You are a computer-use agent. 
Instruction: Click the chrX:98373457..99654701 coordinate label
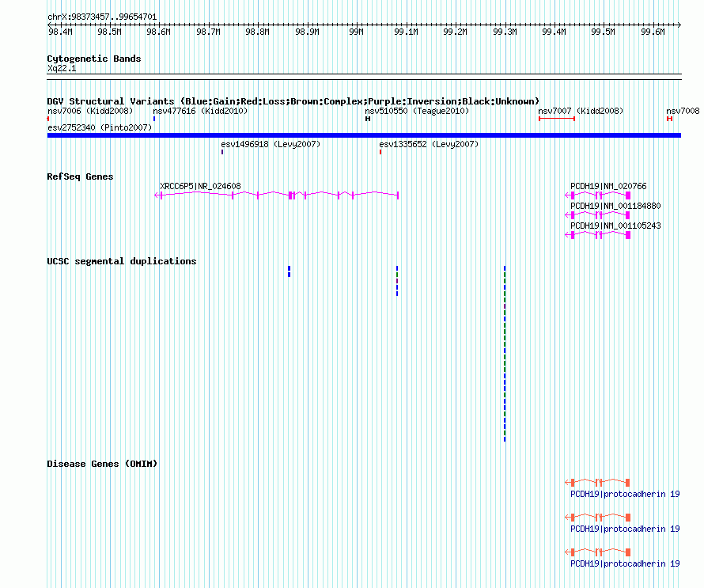pyautogui.click(x=102, y=17)
